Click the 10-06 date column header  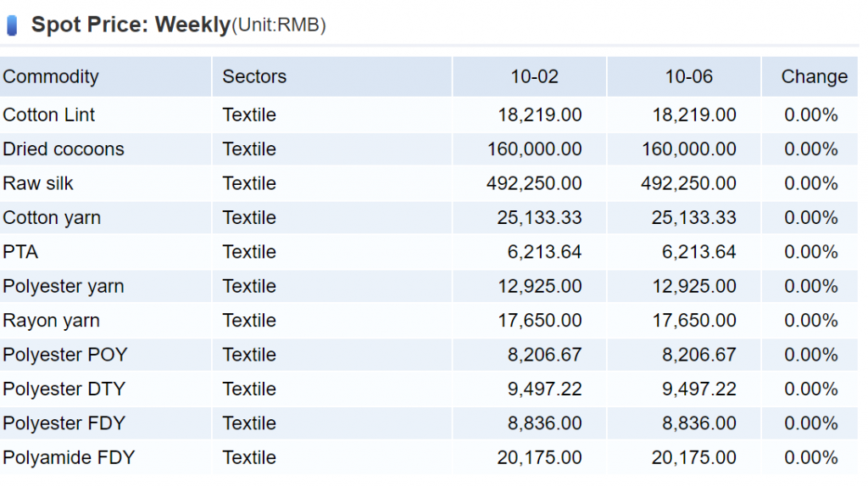tap(688, 76)
